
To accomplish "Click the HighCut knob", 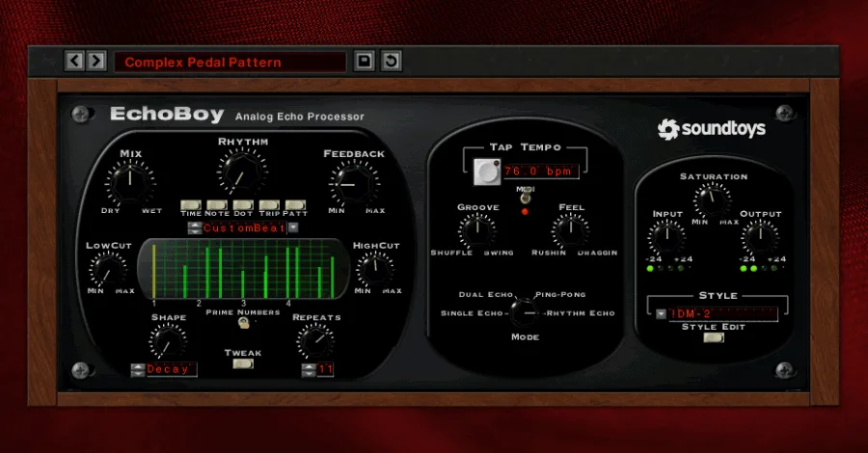I will pos(375,270).
